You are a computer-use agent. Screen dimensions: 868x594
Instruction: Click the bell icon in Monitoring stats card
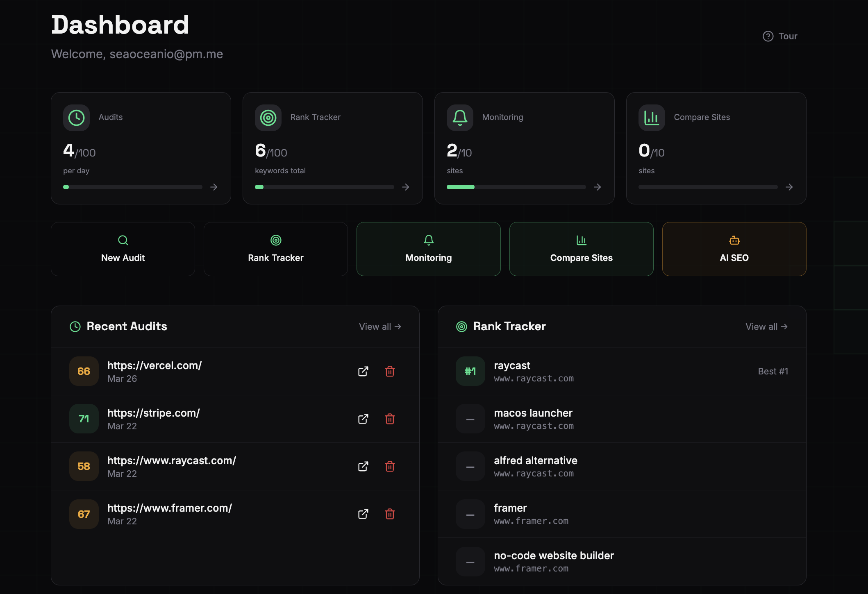[460, 118]
